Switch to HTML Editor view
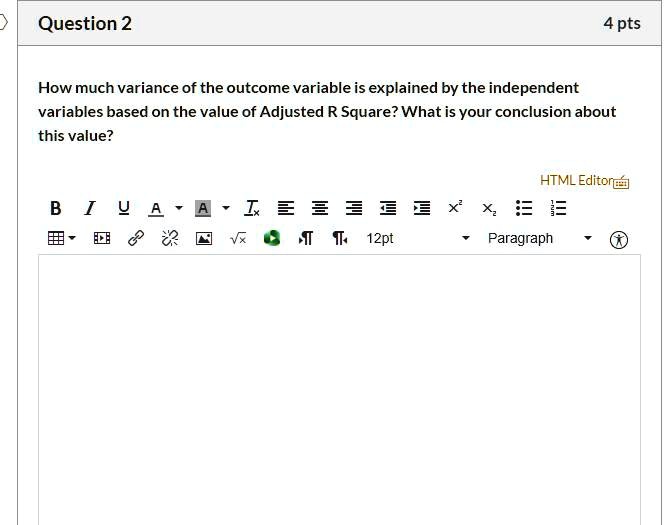Viewport: 666px width, 525px height. pyautogui.click(x=584, y=181)
